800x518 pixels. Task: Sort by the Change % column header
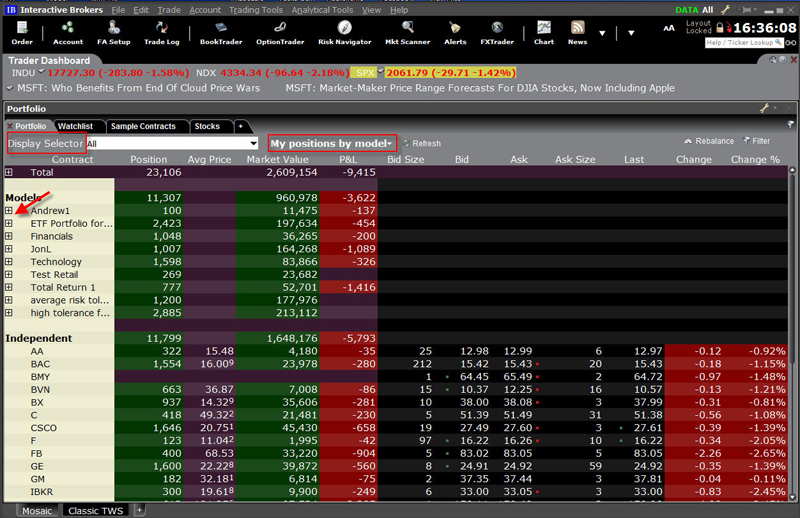click(x=755, y=159)
